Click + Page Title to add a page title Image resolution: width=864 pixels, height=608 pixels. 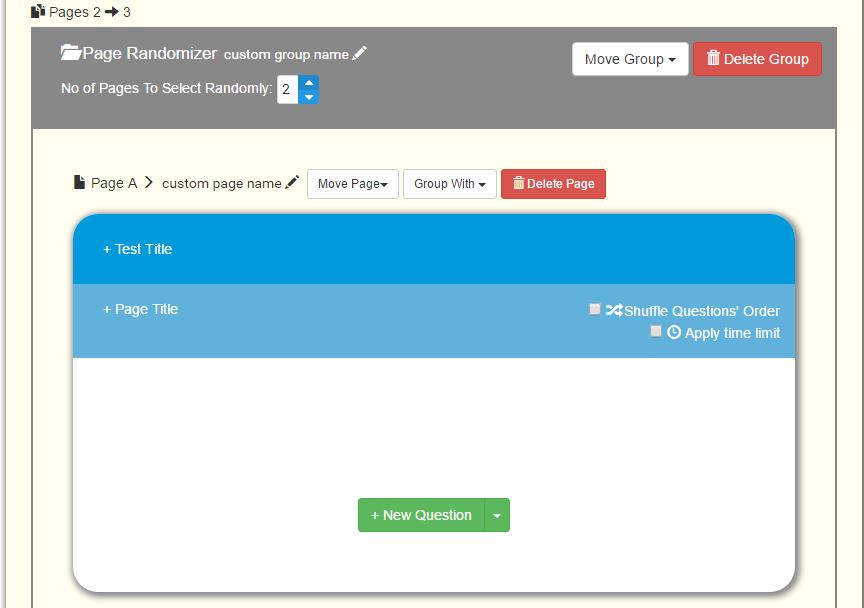click(142, 308)
